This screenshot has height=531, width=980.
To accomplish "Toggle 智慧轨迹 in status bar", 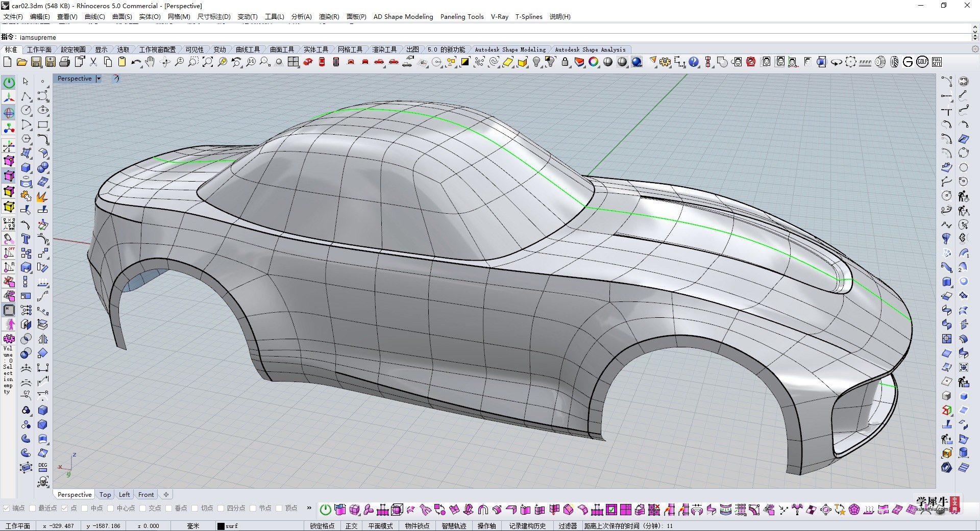I will [454, 526].
